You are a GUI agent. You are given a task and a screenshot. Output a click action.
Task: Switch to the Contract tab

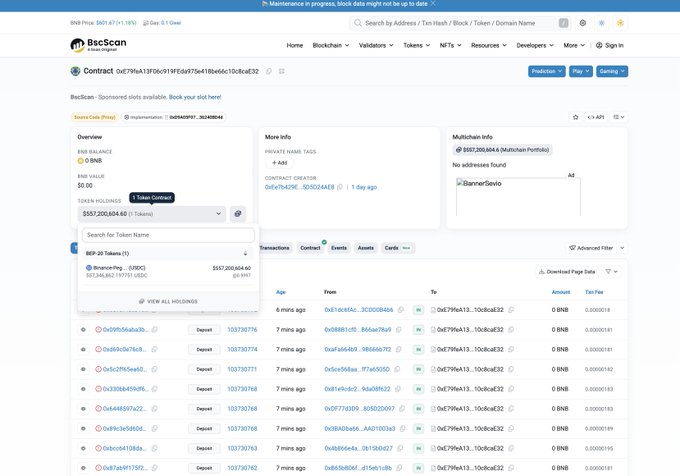coord(311,248)
